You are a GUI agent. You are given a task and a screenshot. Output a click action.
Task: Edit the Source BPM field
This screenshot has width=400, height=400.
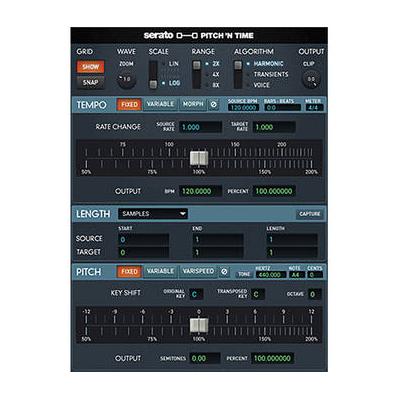coord(243,108)
